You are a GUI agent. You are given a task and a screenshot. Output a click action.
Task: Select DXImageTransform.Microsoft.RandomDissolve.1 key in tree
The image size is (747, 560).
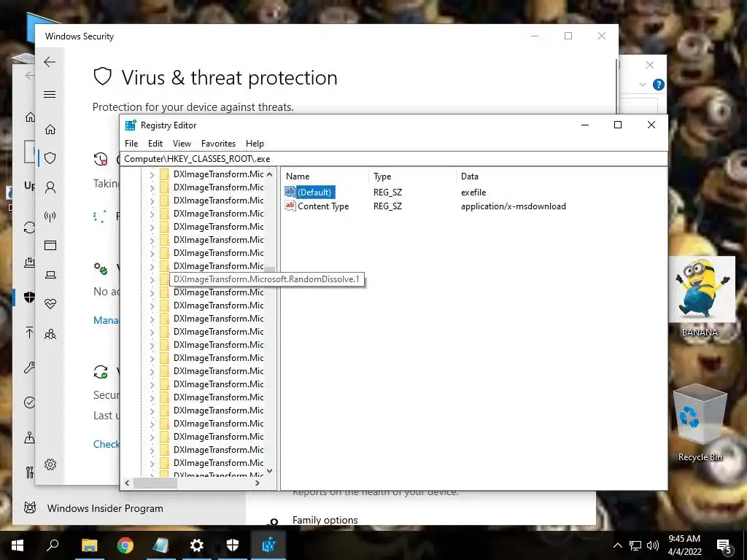(x=266, y=279)
